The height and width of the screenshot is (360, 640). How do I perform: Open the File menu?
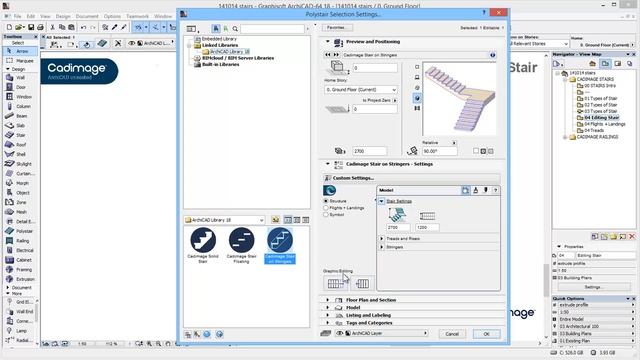(18, 16)
